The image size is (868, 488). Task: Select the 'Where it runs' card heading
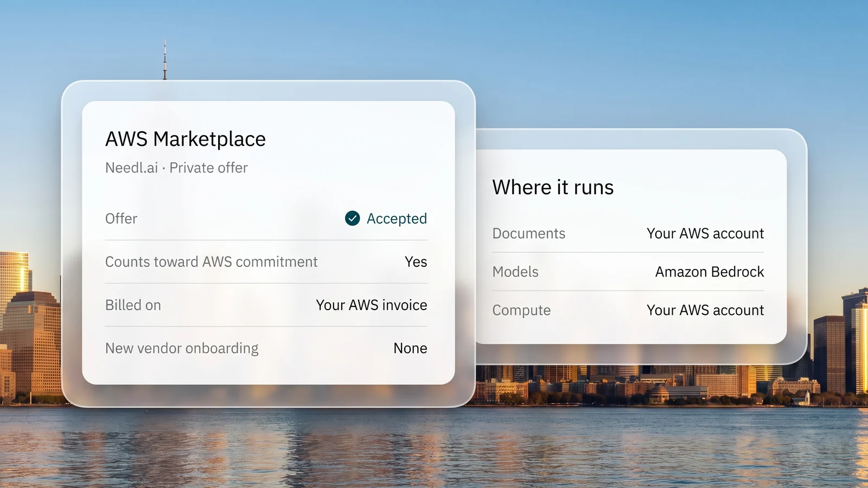[553, 188]
